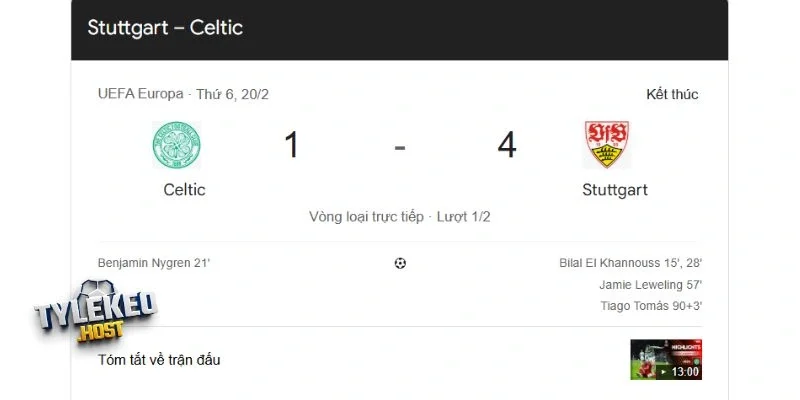
Task: Click the Stuttgart VfB crest
Action: [x=606, y=145]
